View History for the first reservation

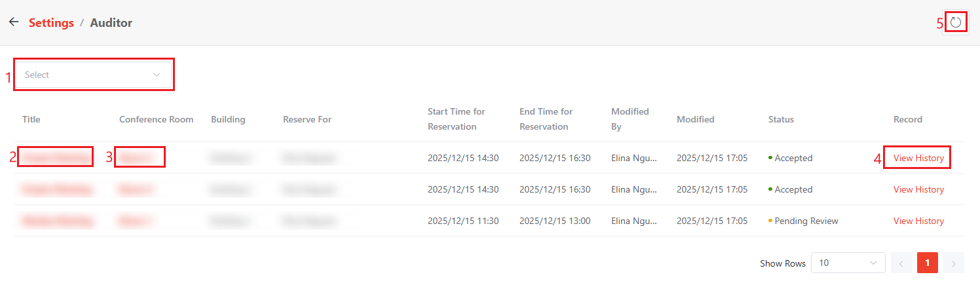[x=918, y=158]
